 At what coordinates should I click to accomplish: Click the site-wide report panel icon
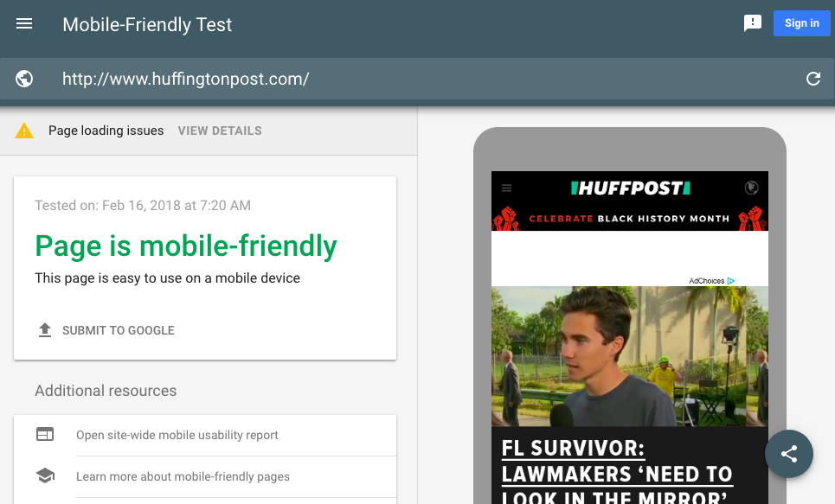coord(45,434)
